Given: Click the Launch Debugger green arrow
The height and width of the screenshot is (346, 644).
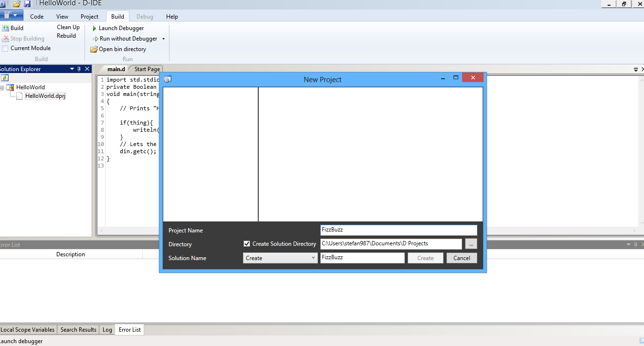Looking at the screenshot, I should tap(95, 28).
